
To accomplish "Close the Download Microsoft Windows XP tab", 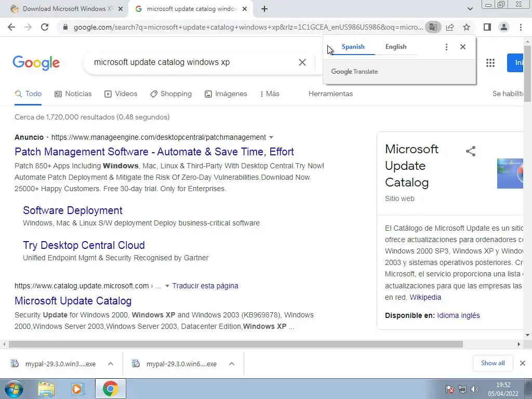I will pyautogui.click(x=121, y=9).
